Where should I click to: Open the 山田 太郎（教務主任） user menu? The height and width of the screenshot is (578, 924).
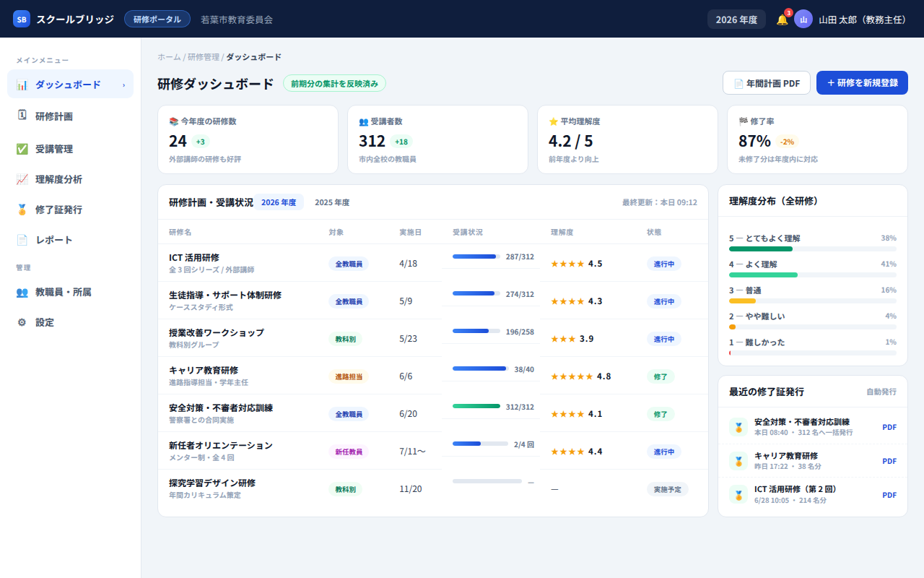(x=862, y=20)
